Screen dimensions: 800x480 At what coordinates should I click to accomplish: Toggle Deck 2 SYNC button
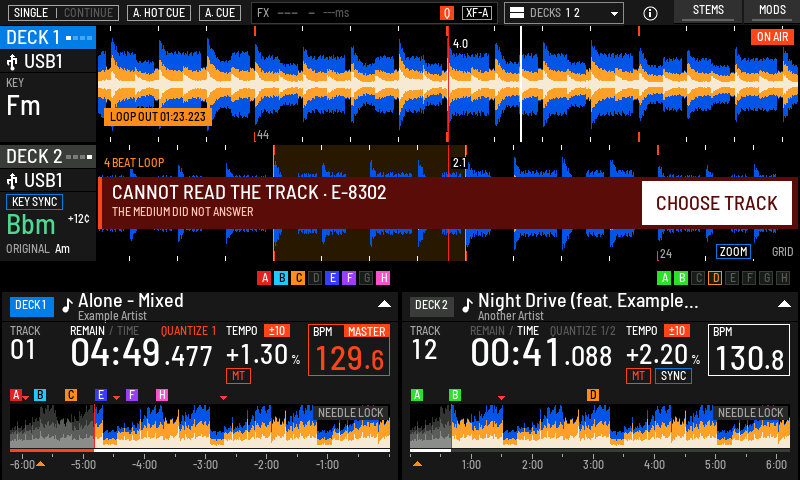pos(673,376)
